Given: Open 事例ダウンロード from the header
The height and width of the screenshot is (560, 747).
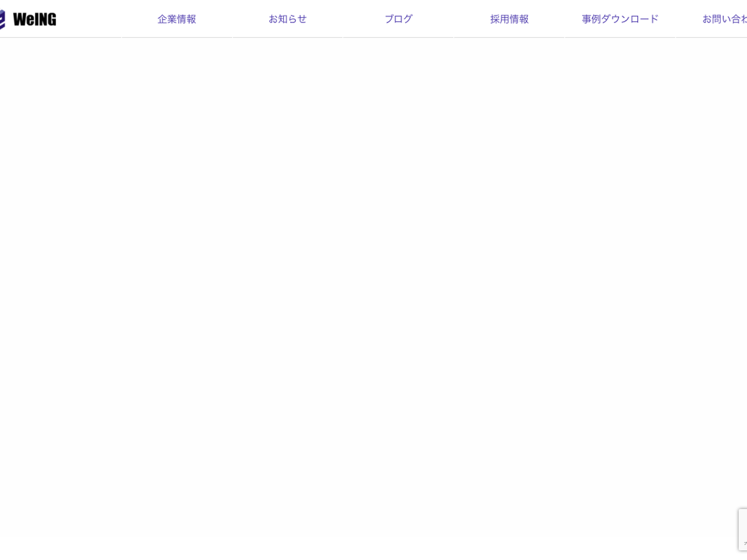Looking at the screenshot, I should (x=620, y=19).
